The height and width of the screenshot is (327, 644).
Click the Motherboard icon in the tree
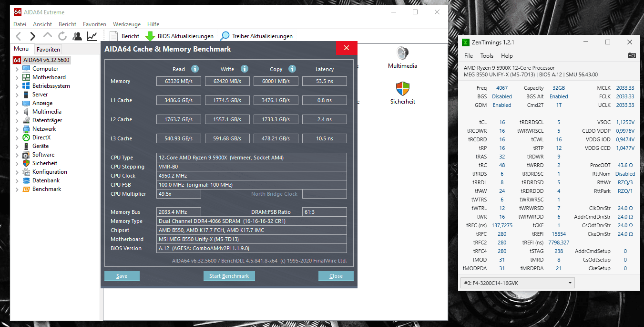26,77
